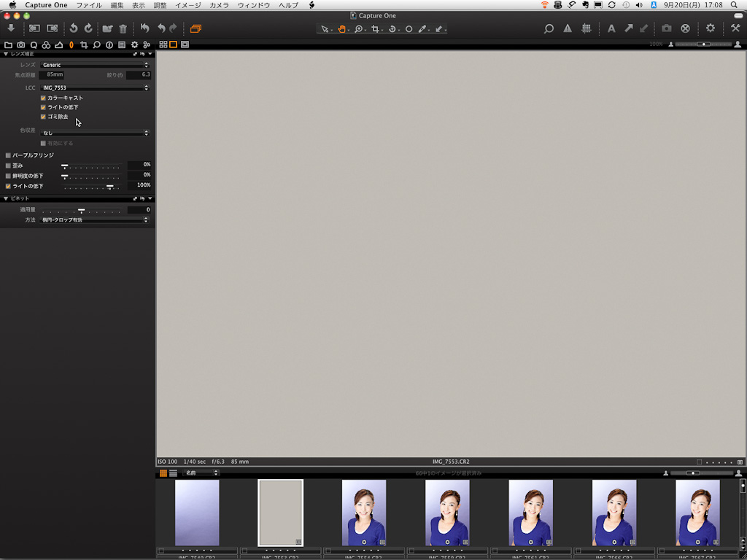
Task: Select the hand pan cursor tool
Action: click(341, 29)
